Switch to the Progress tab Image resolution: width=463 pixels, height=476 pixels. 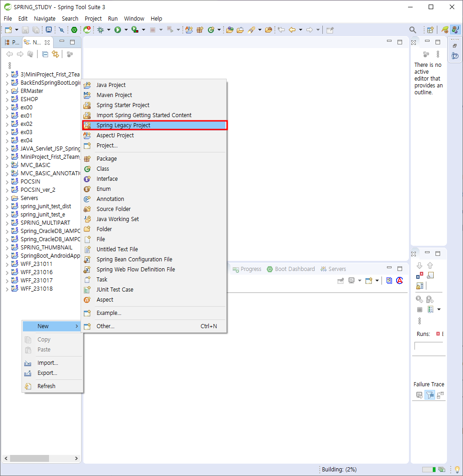click(x=247, y=269)
